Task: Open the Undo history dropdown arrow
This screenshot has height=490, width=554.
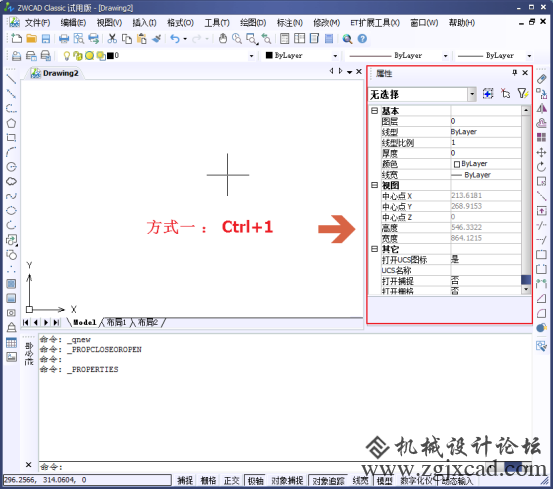Action: [185, 39]
